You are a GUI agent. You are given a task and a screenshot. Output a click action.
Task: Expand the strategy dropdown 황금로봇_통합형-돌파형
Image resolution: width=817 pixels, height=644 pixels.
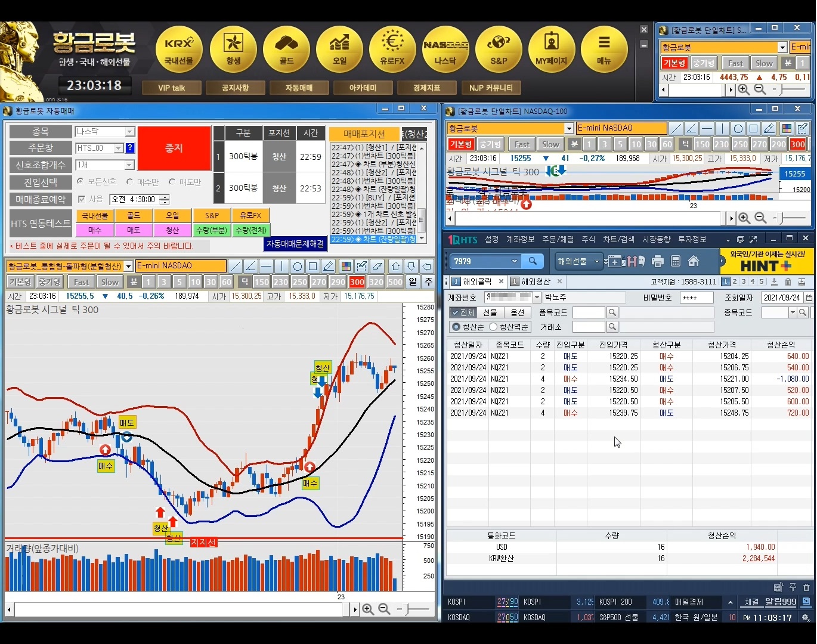tap(128, 266)
